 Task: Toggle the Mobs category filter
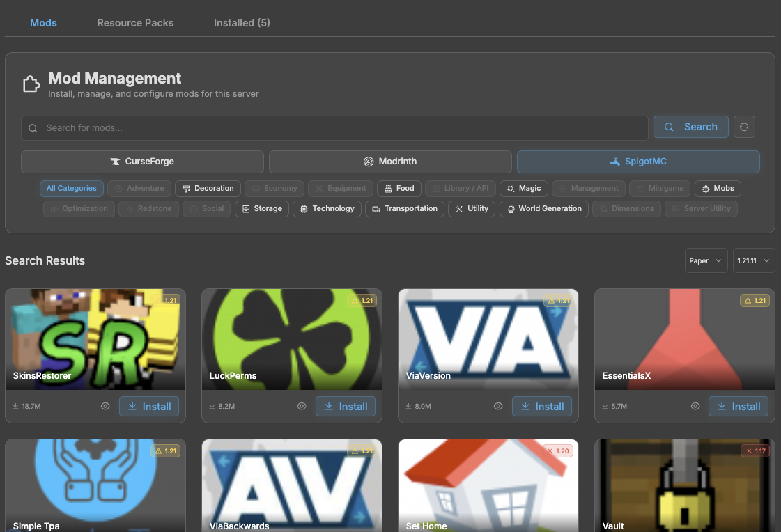point(718,188)
